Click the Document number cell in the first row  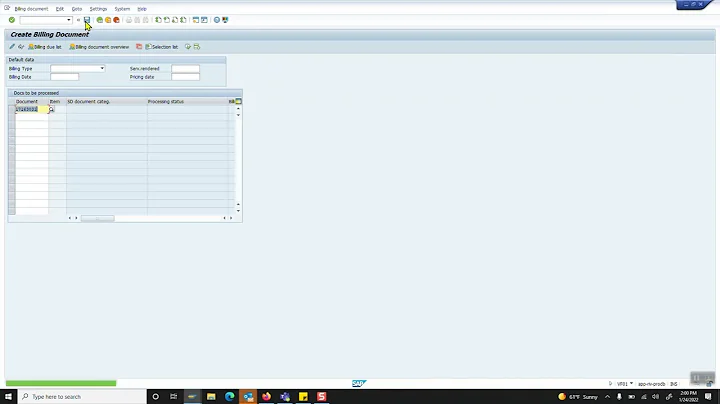click(x=32, y=109)
